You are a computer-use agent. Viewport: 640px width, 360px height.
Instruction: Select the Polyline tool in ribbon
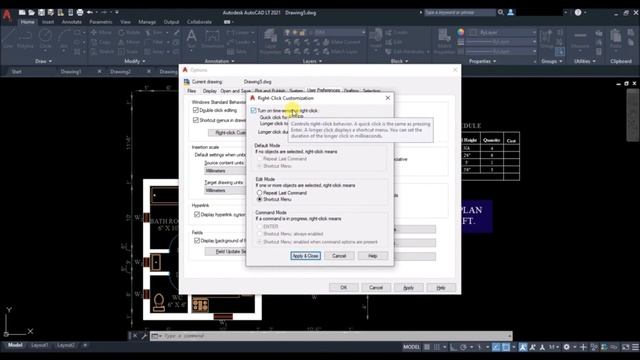point(25,40)
